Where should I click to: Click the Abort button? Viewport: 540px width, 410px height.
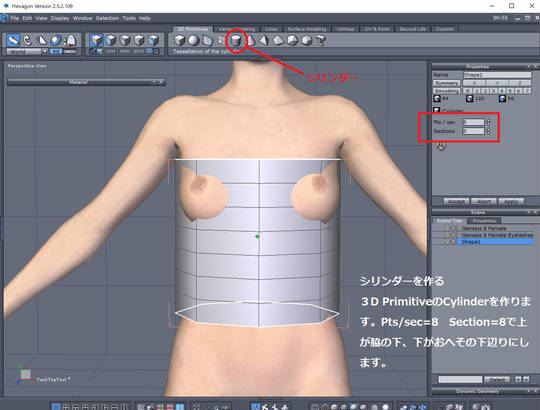tap(484, 201)
